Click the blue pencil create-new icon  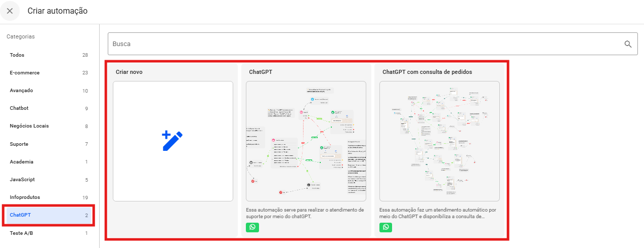coord(173,141)
